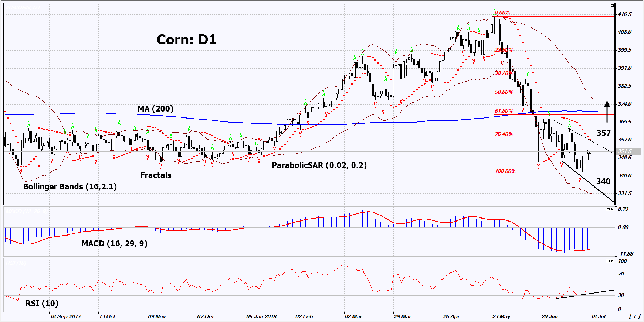Click the Fractals text label
The image size is (644, 322).
[156, 175]
